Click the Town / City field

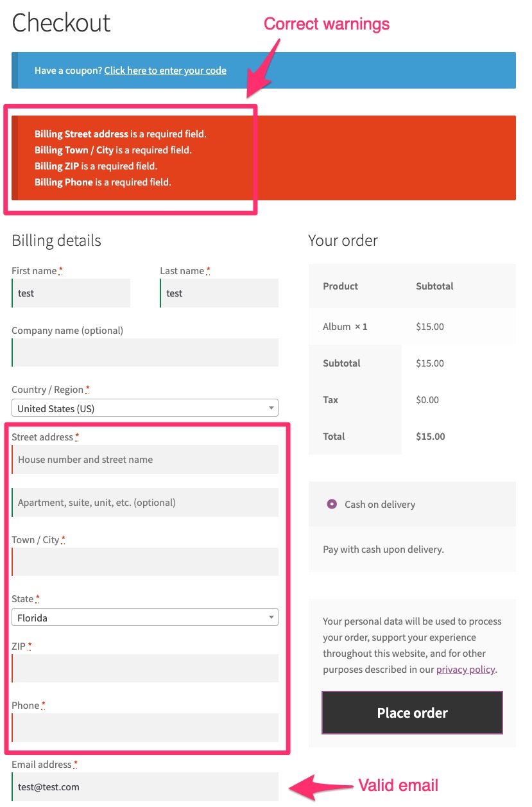click(144, 562)
